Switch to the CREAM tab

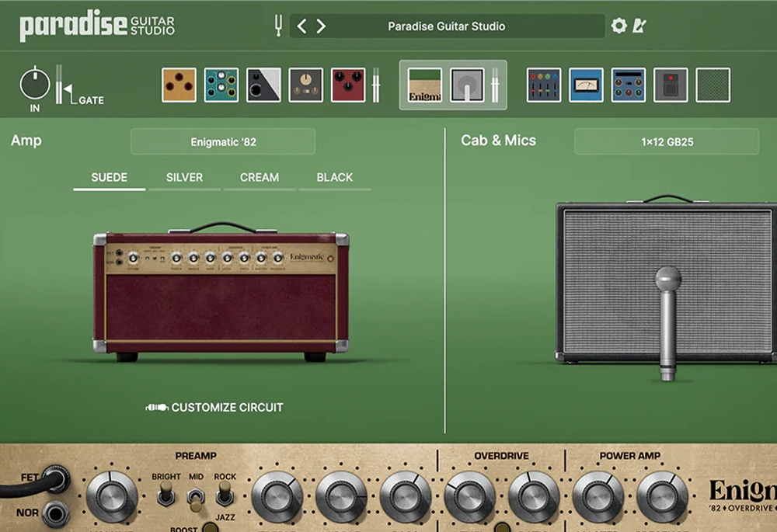point(260,177)
